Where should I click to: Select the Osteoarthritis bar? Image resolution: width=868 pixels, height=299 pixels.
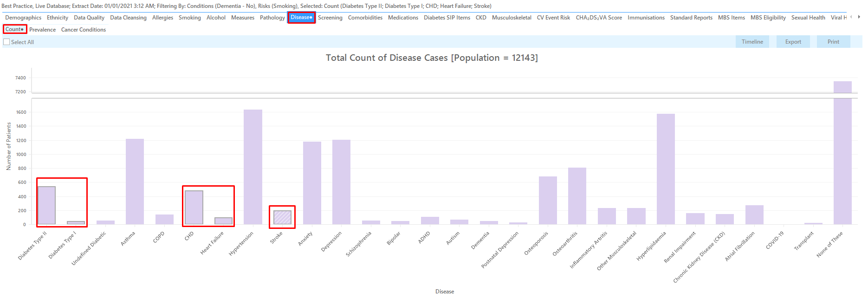pyautogui.click(x=577, y=196)
